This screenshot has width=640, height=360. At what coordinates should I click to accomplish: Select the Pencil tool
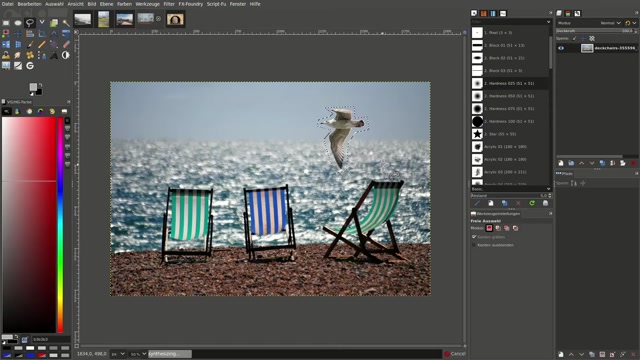tap(42, 44)
